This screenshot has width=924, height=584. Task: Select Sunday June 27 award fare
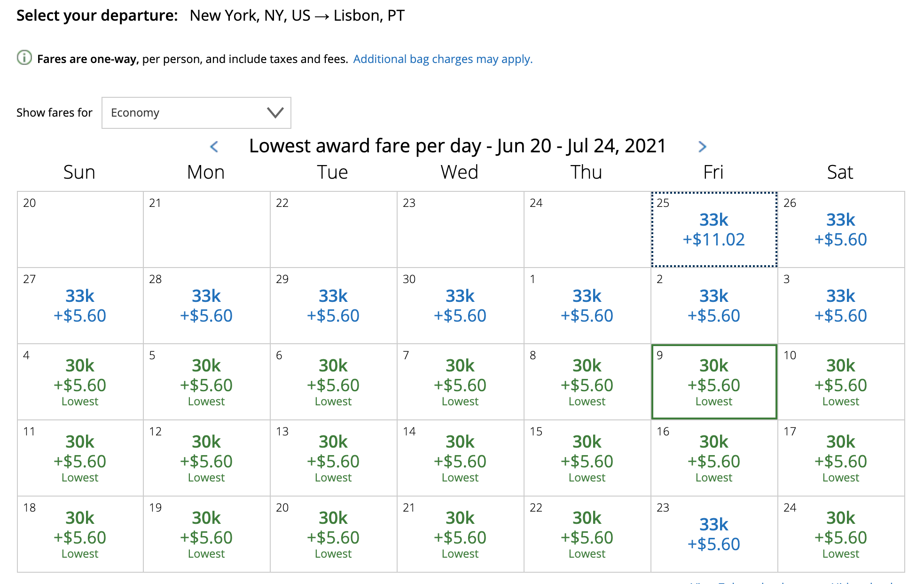point(80,306)
